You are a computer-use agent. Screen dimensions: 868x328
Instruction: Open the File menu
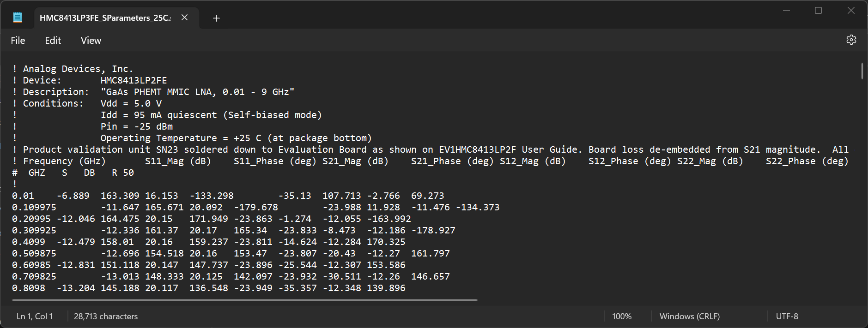coord(18,41)
